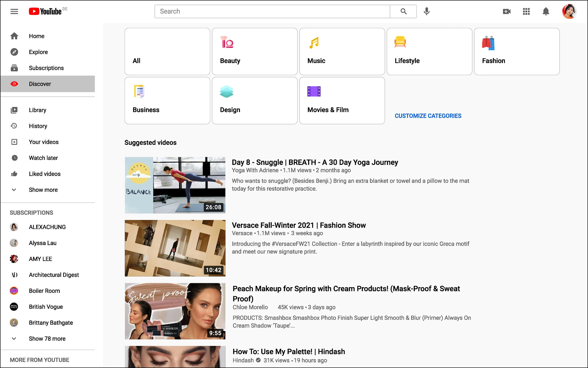Open the yoga video thumbnail
The height and width of the screenshot is (368, 588).
pos(175,185)
